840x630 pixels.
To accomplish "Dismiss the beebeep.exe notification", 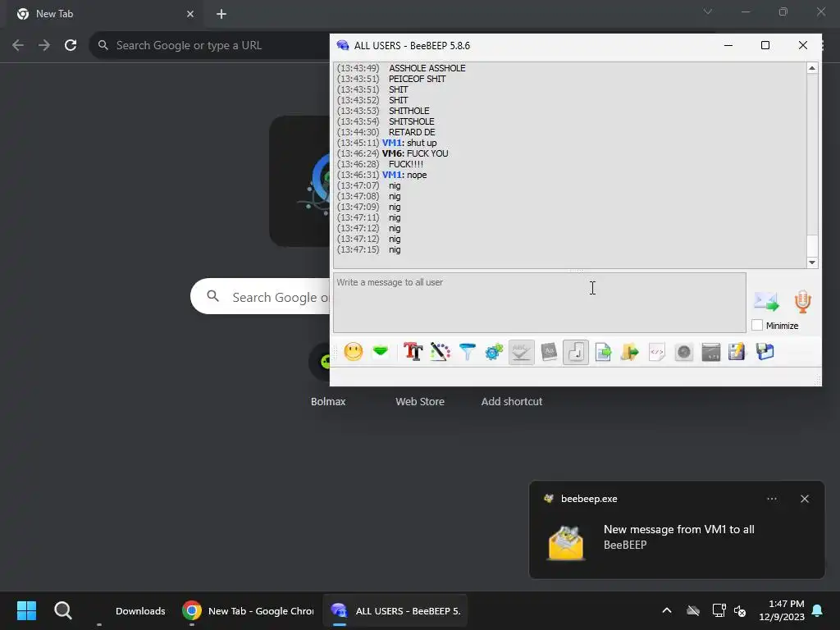I will click(805, 499).
